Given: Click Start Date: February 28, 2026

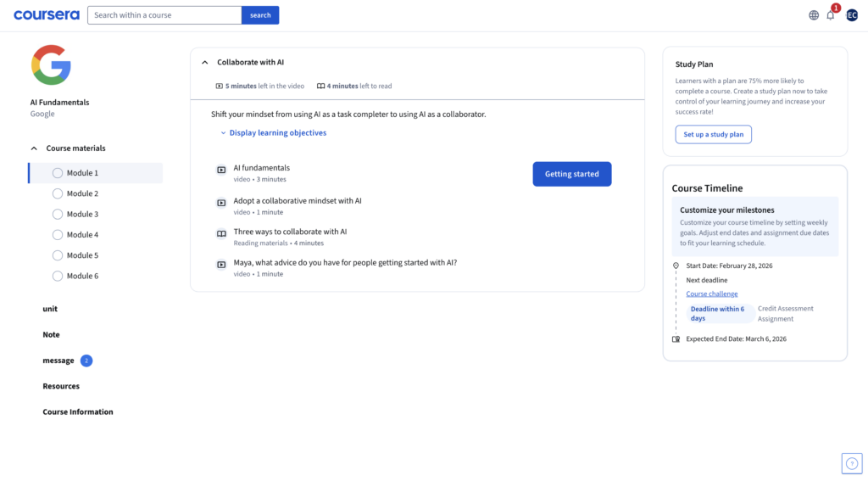Looking at the screenshot, I should tap(729, 266).
